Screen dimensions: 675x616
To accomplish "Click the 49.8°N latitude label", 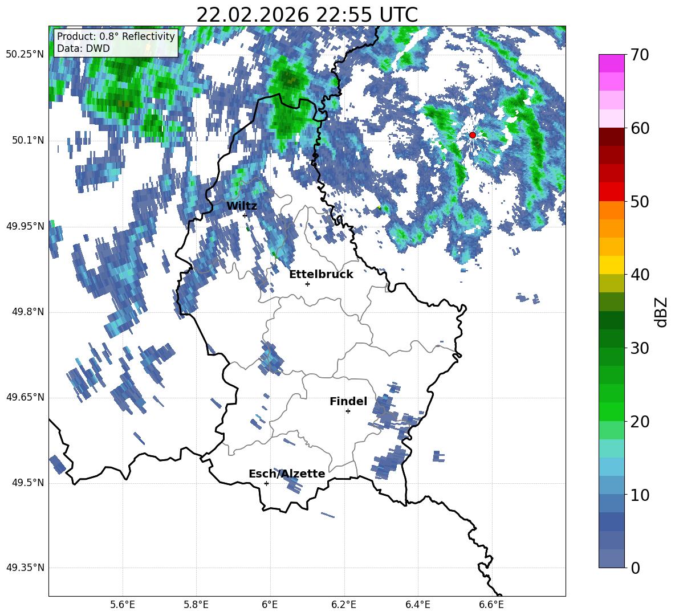I will coord(28,312).
